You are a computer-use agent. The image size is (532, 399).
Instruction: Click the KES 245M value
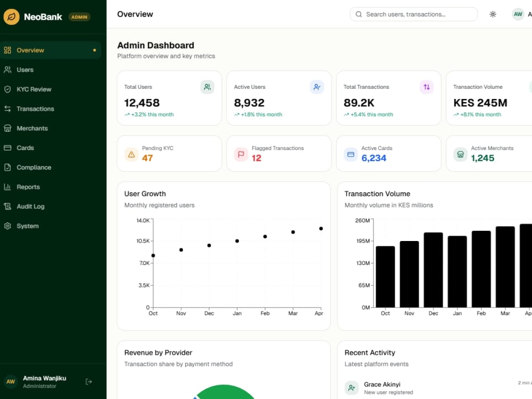pos(480,103)
